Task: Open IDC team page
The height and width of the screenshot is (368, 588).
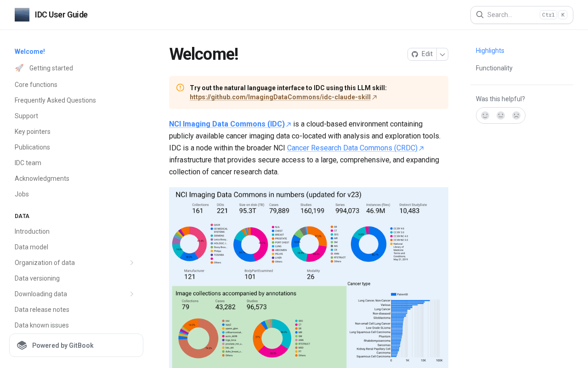Action: [28, 163]
